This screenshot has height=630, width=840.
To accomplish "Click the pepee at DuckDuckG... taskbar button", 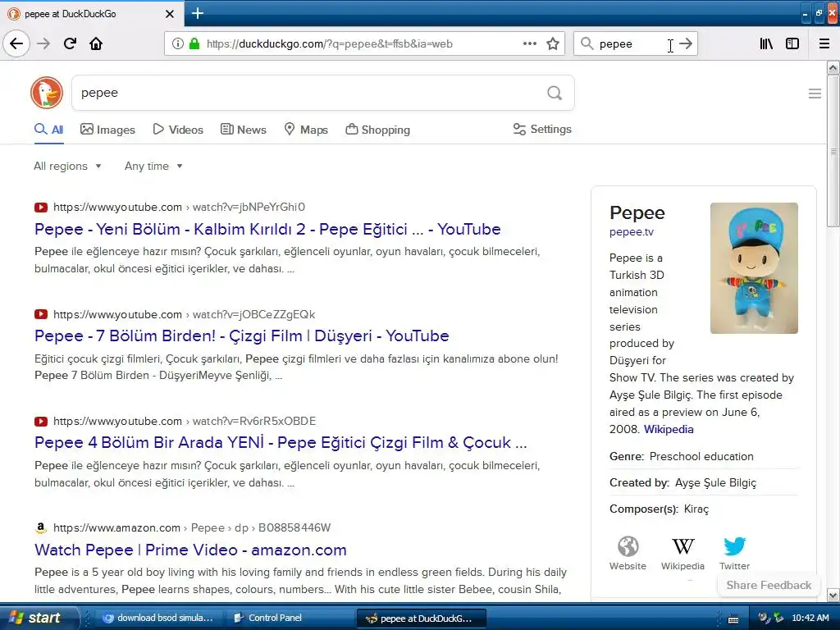I will point(421,619).
